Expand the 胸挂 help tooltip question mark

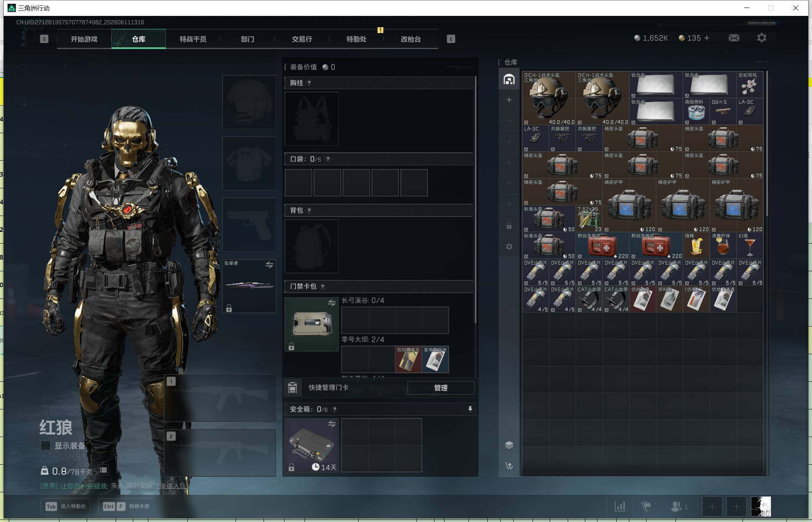[x=309, y=83]
